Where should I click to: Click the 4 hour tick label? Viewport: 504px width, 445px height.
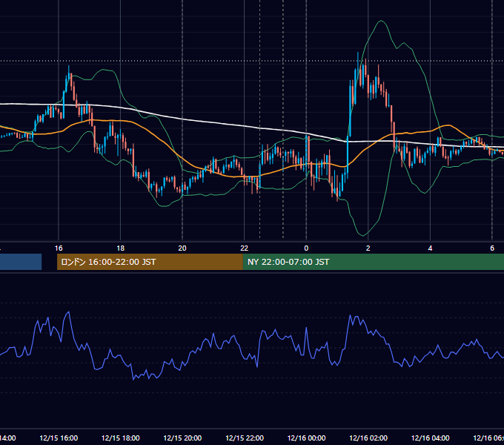pyautogui.click(x=430, y=248)
